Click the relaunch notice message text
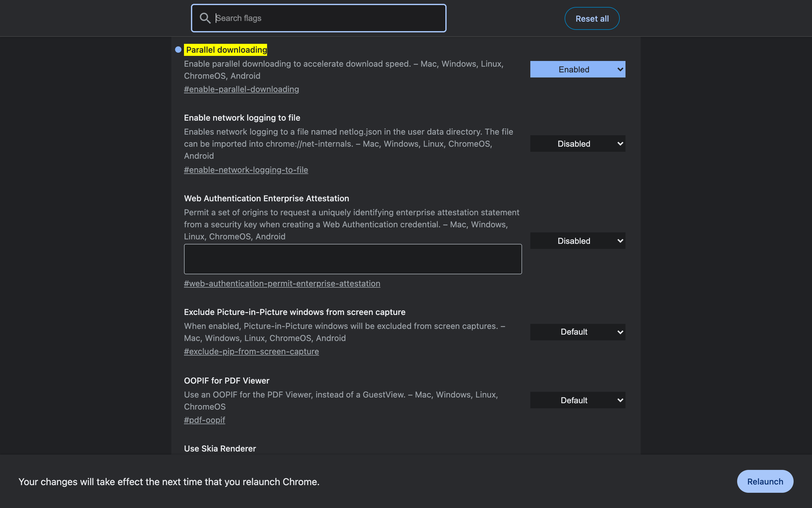This screenshot has width=812, height=508. pyautogui.click(x=169, y=481)
